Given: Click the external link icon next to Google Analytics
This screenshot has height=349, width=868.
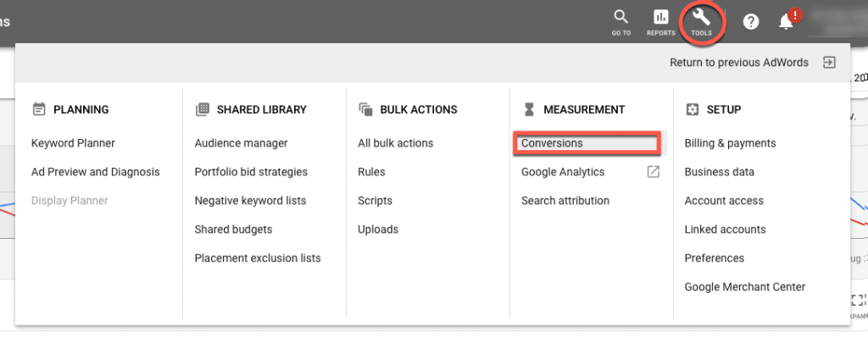Looking at the screenshot, I should [x=654, y=172].
